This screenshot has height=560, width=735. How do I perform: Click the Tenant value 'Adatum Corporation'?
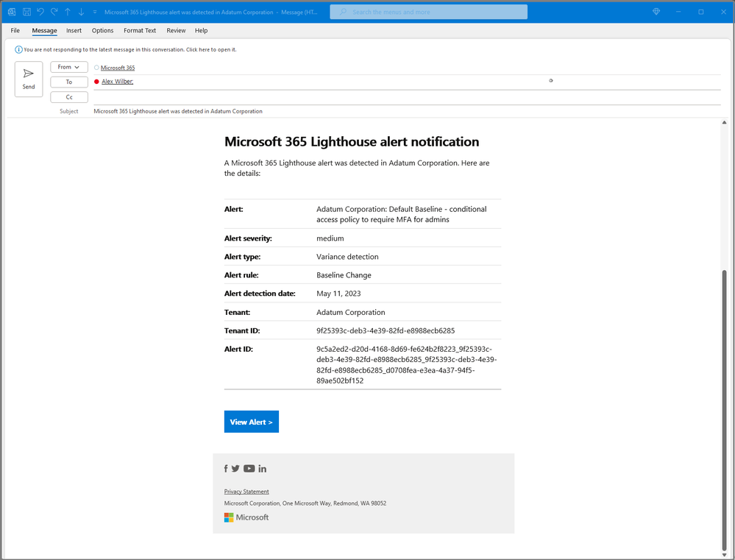point(351,312)
